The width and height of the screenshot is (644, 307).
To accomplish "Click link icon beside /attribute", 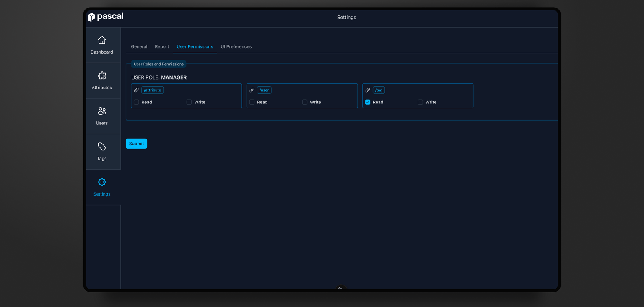I will (x=136, y=90).
